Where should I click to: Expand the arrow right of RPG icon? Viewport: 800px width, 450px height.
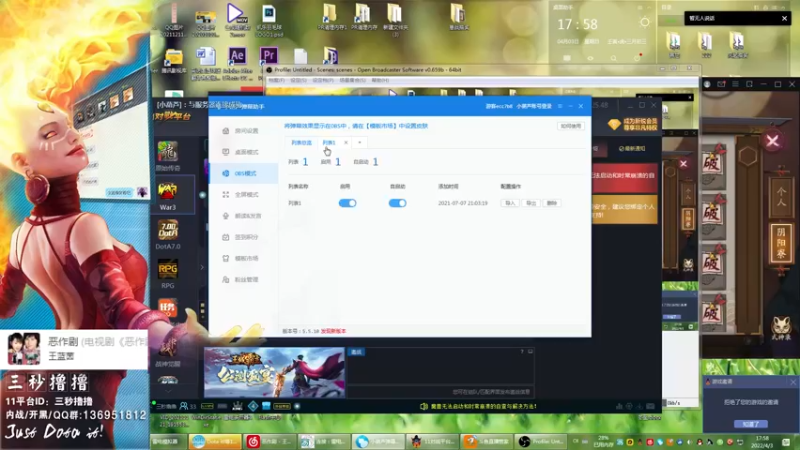pos(202,267)
